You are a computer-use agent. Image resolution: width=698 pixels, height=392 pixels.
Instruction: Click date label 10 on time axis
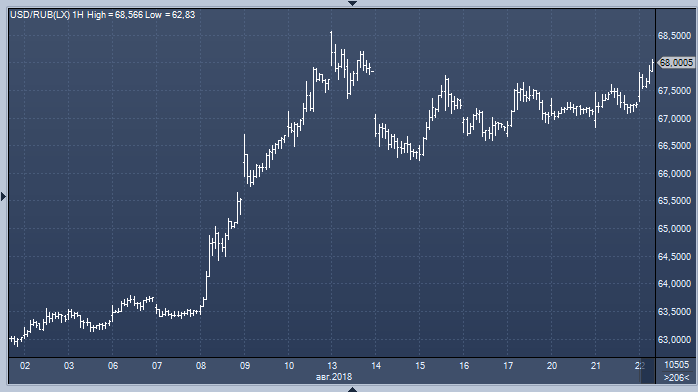(x=289, y=366)
